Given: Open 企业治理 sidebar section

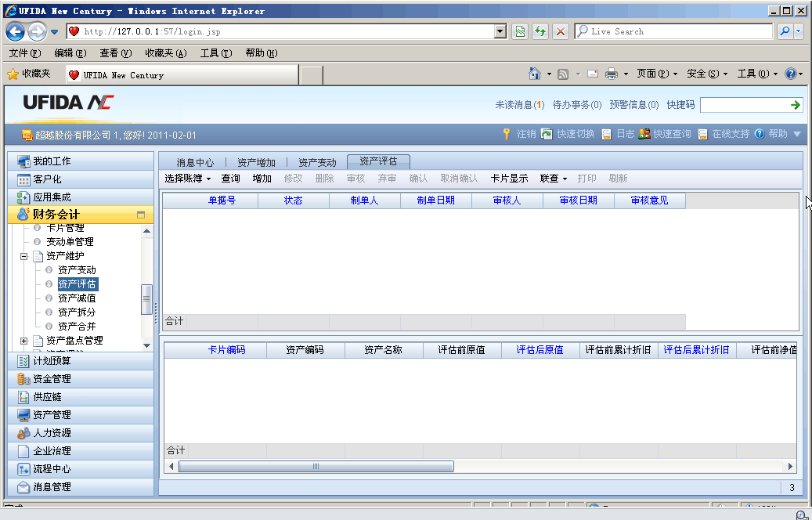Looking at the screenshot, I should 81,451.
